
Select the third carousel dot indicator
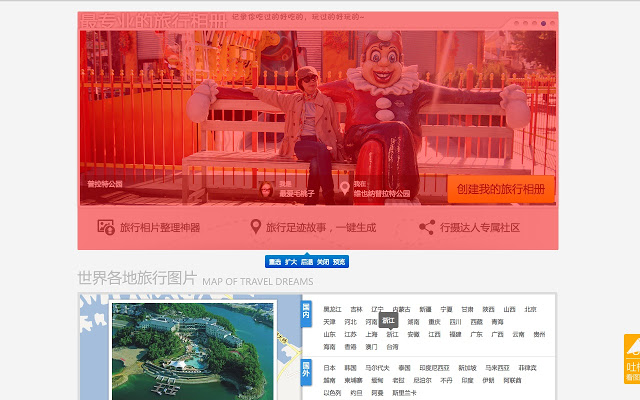(534, 23)
